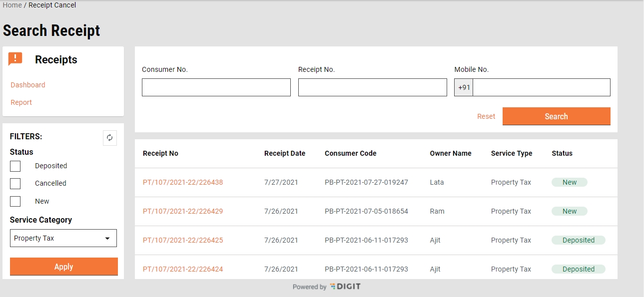The image size is (644, 297).
Task: Open the Service Category dropdown
Action: pos(63,238)
